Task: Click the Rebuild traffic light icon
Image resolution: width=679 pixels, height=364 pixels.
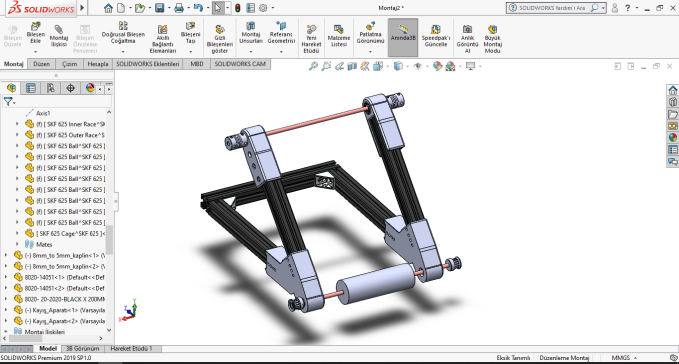Action: (x=238, y=8)
